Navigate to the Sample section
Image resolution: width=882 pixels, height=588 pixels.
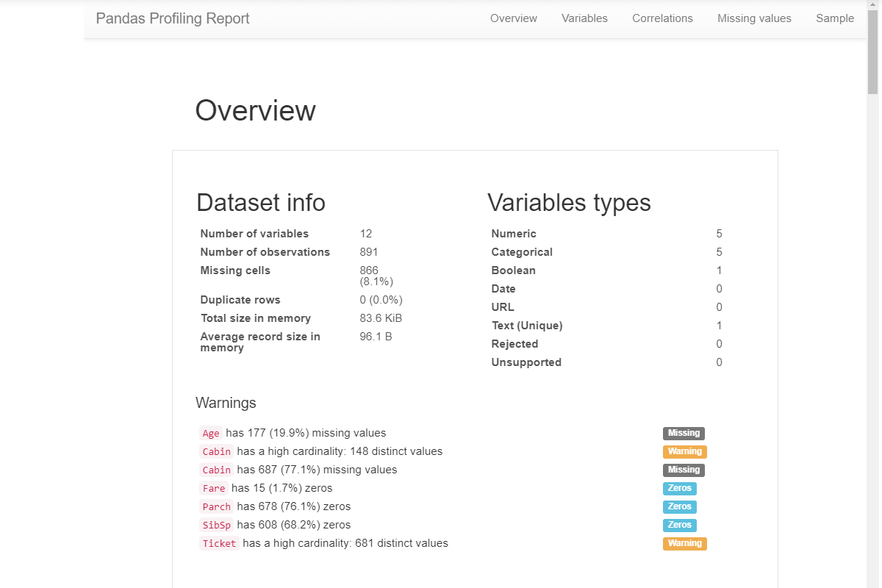pos(835,18)
